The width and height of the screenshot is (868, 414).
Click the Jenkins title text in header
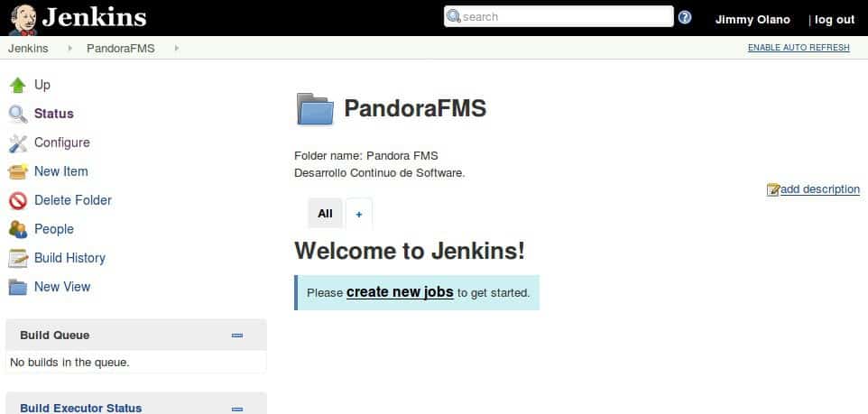(x=94, y=17)
